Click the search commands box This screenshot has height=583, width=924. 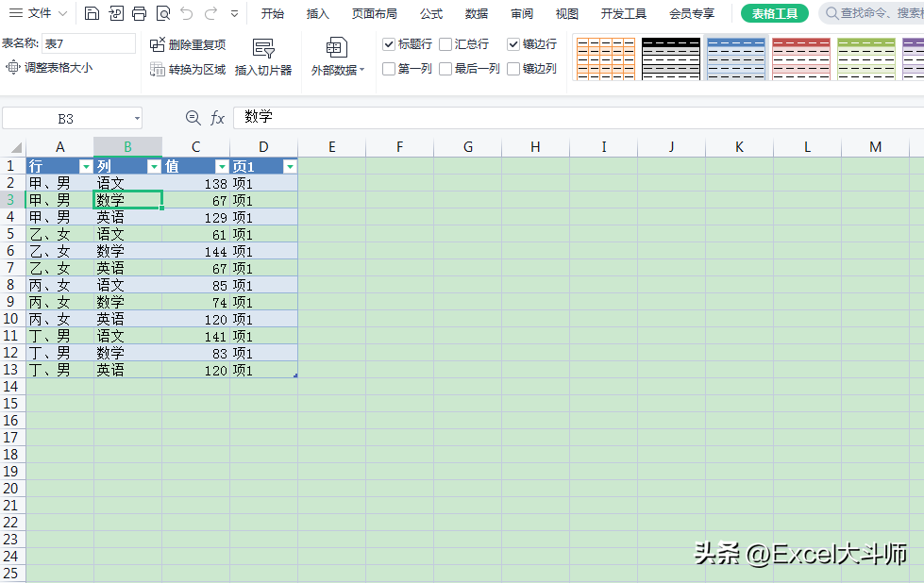[872, 13]
